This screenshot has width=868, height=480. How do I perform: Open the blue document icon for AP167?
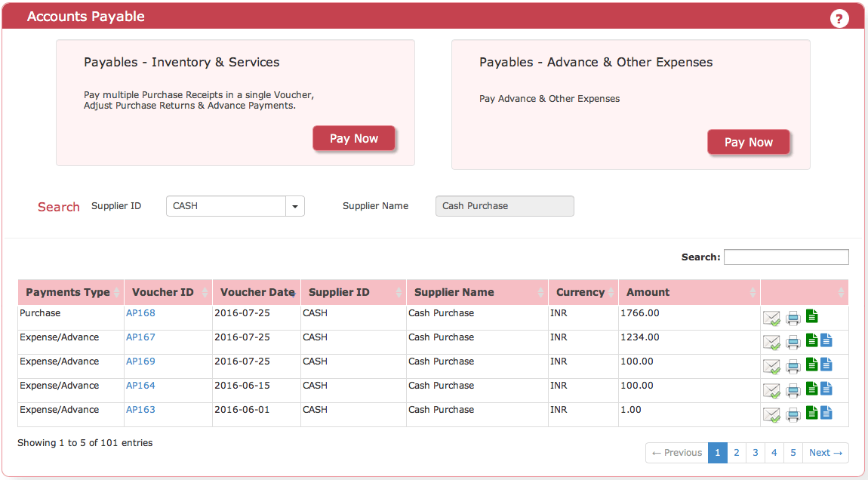coord(826,340)
